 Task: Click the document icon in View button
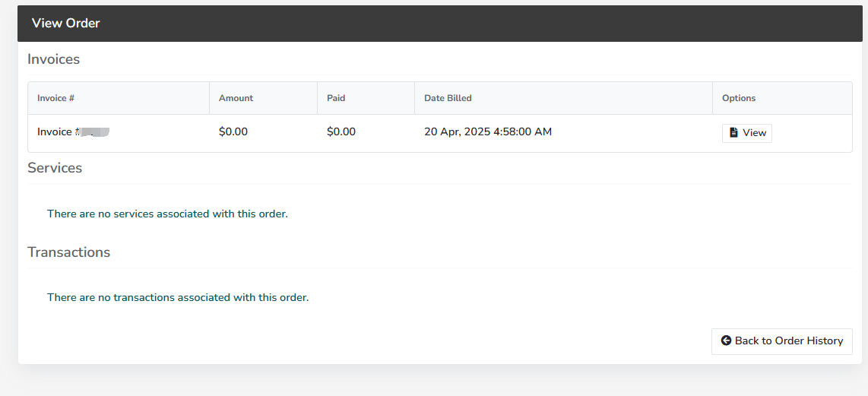(733, 133)
